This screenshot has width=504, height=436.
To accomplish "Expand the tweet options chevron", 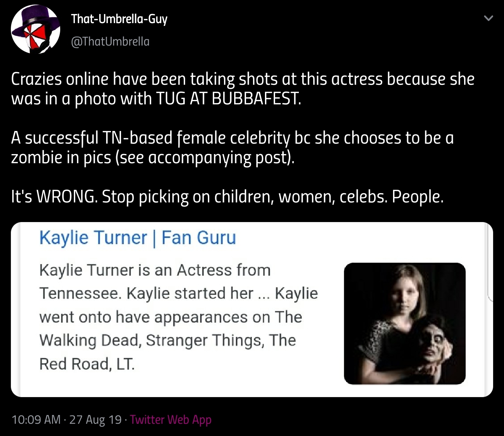I will (488, 18).
